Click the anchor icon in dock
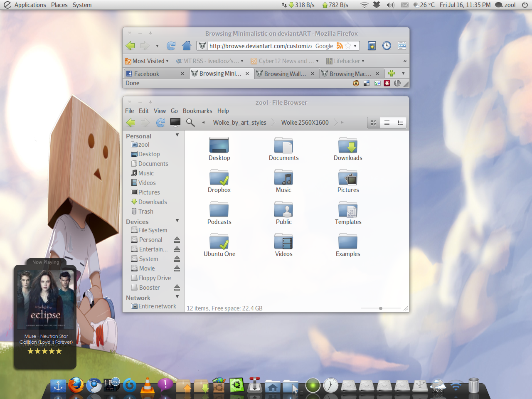532x399 pixels. pos(58,386)
